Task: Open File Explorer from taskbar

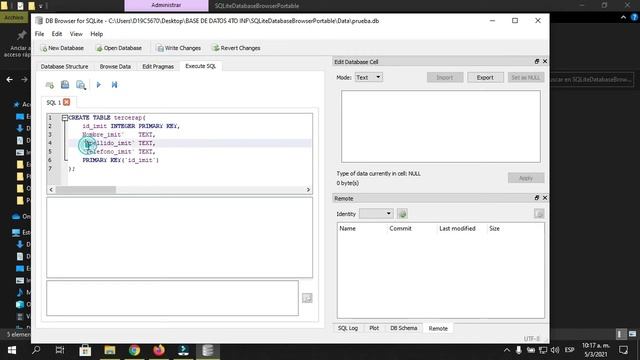Action: click(x=109, y=350)
